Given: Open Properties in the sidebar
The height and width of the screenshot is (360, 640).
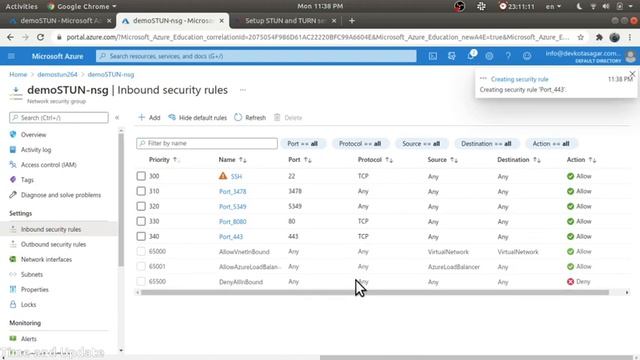Looking at the screenshot, I should 35,290.
